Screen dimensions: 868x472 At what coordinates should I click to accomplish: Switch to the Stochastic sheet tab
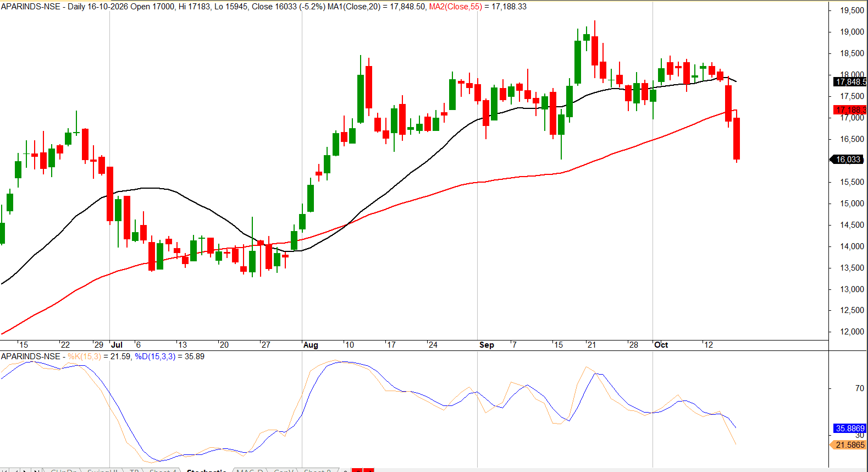pyautogui.click(x=207, y=470)
